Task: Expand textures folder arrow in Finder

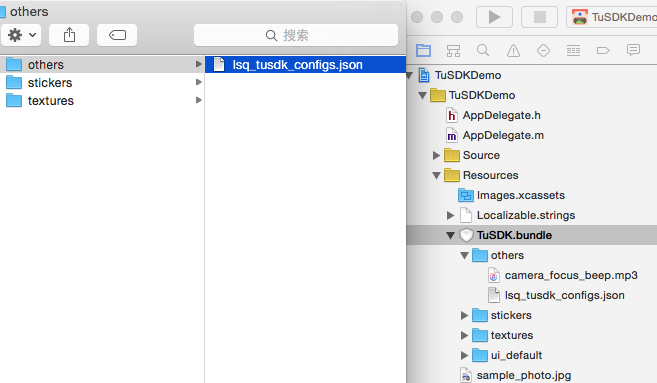Action: click(x=199, y=100)
